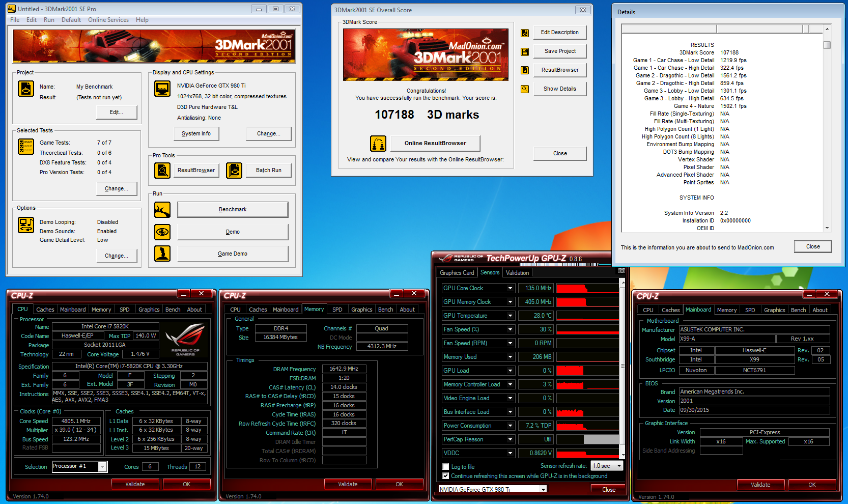The image size is (848, 504).
Task: Open the Memory Used sensor dropdown
Action: point(510,357)
